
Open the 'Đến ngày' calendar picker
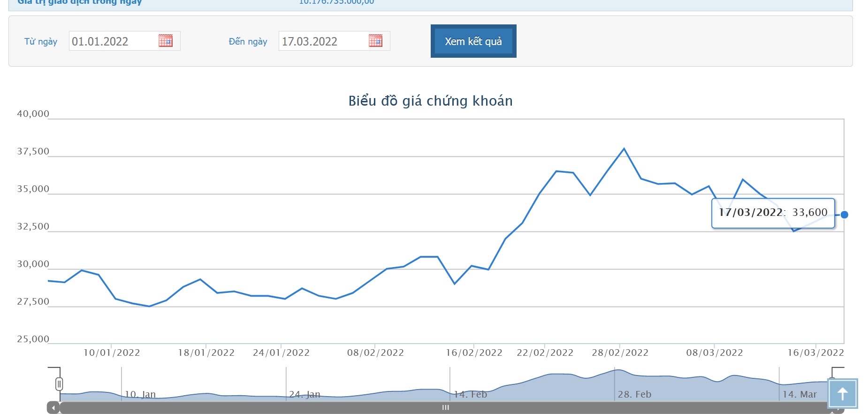point(375,41)
